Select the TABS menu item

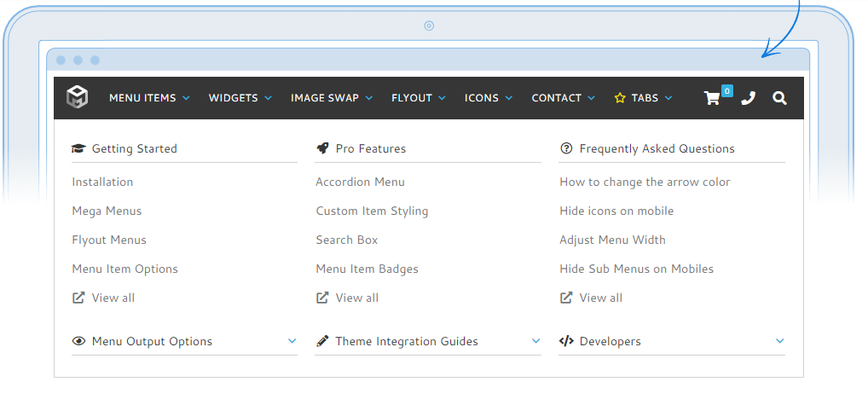pos(645,98)
